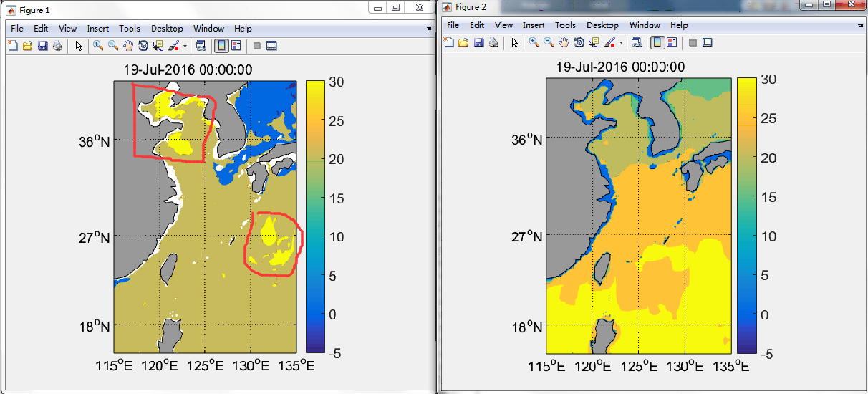Click Zoom Out icon in Figure 2
The height and width of the screenshot is (394, 868).
[x=549, y=42]
